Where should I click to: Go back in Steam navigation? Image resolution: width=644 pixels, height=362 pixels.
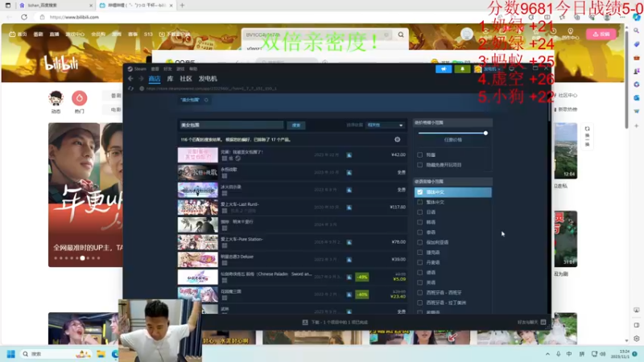pos(130,78)
